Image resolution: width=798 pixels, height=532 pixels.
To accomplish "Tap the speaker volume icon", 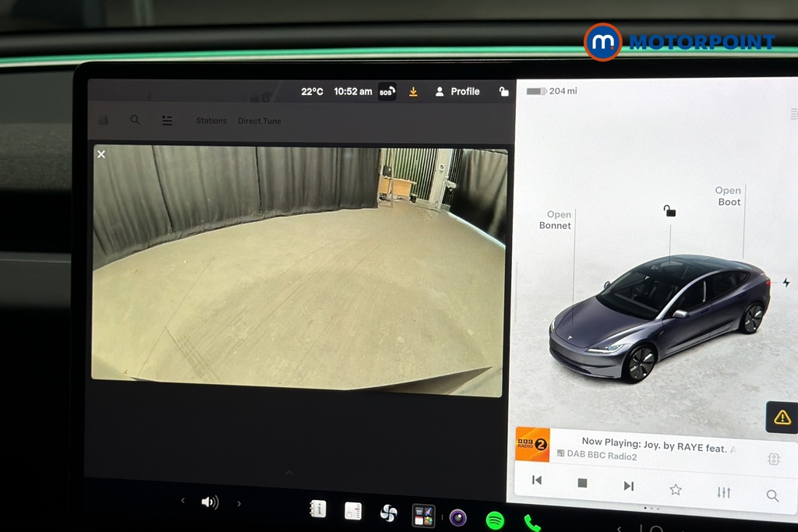I will [210, 502].
